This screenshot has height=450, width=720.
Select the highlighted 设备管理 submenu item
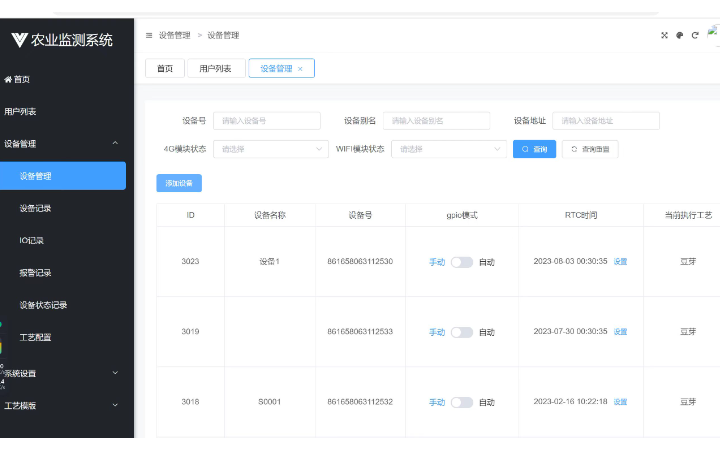click(x=62, y=176)
